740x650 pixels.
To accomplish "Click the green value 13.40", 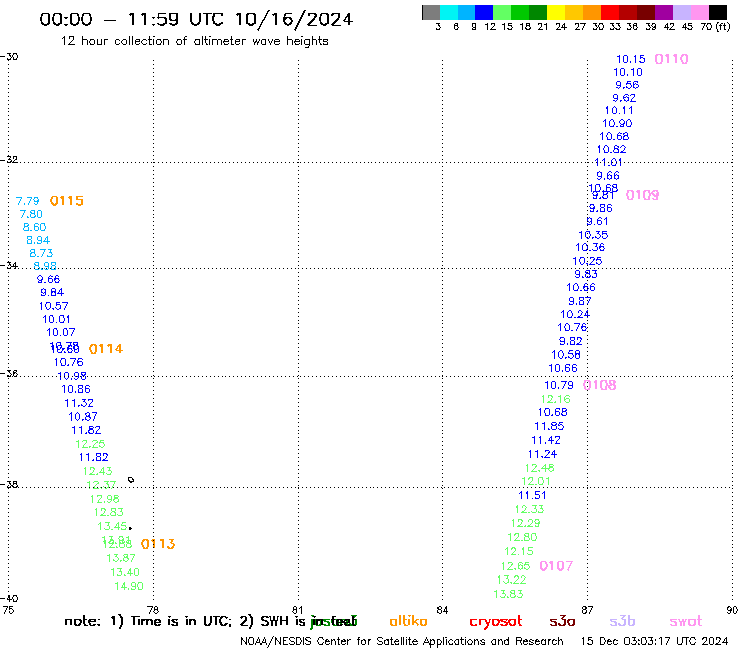I will point(125,572).
